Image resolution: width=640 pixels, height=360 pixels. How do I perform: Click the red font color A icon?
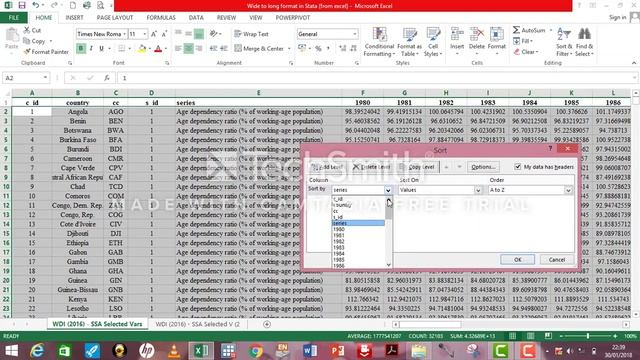[158, 49]
